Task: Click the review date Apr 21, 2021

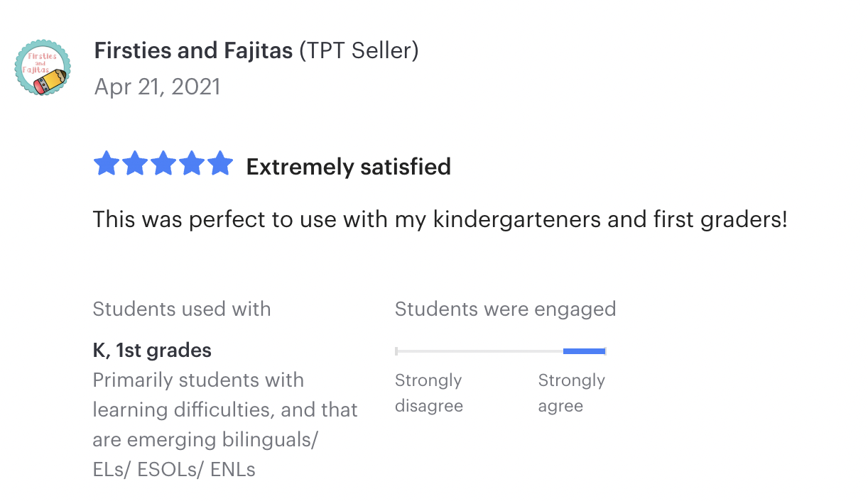Action: 156,87
